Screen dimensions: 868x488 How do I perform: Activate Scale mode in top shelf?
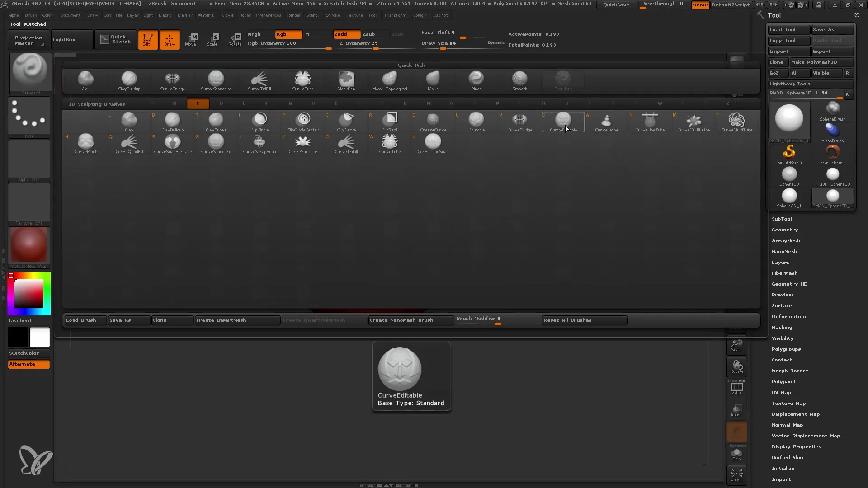[x=212, y=39]
